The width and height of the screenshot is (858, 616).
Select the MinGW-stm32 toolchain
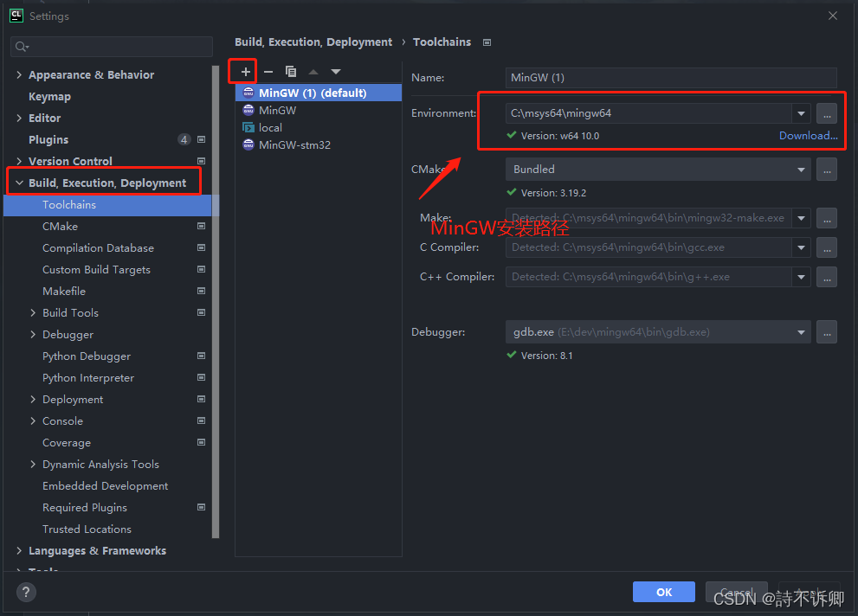point(319,144)
